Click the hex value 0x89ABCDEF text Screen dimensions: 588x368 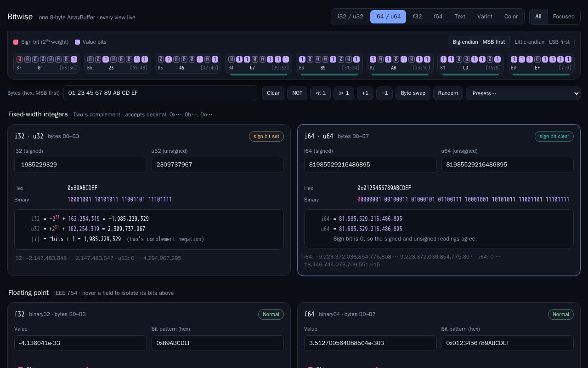[82, 188]
